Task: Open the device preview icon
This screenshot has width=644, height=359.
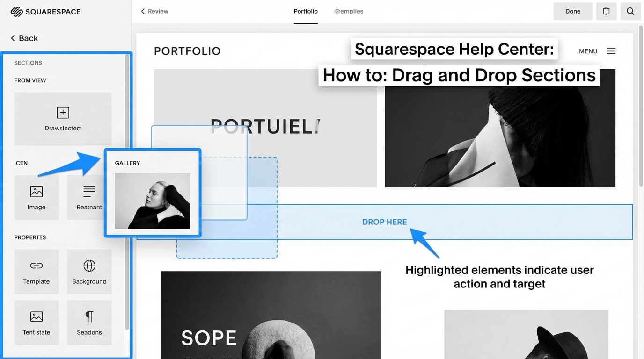Action: tap(606, 11)
